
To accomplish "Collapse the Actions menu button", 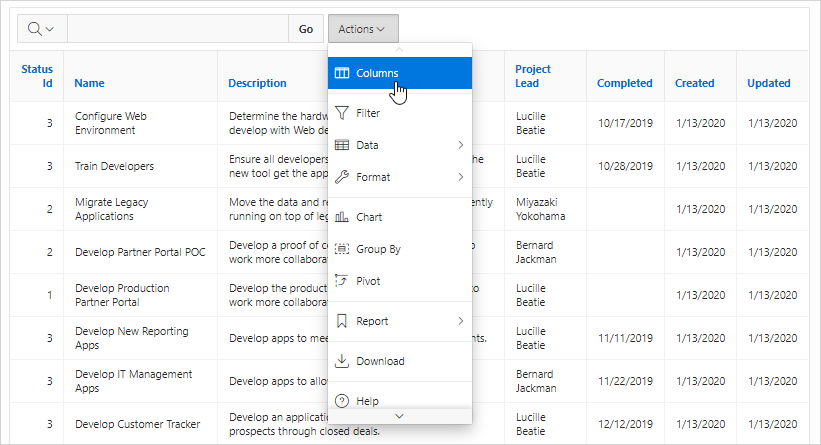I will pos(362,29).
